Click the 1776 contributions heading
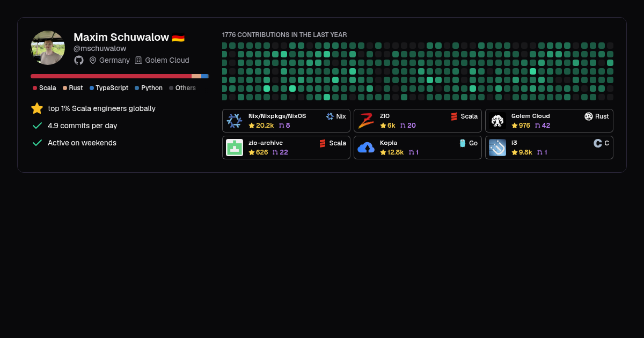This screenshot has width=644, height=338. point(284,35)
